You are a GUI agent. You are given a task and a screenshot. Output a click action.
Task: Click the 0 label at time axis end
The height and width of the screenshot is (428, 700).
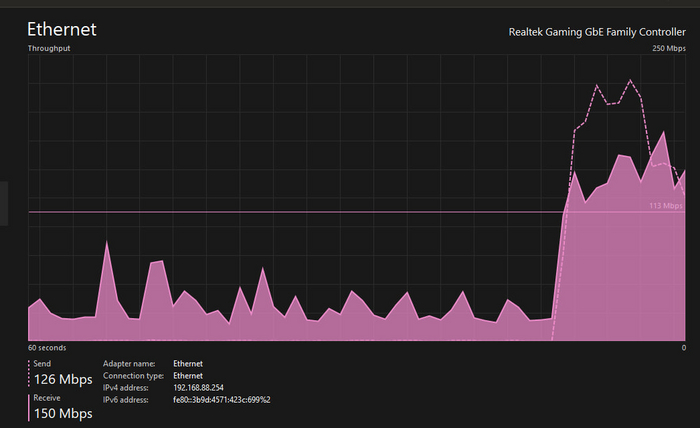point(683,347)
